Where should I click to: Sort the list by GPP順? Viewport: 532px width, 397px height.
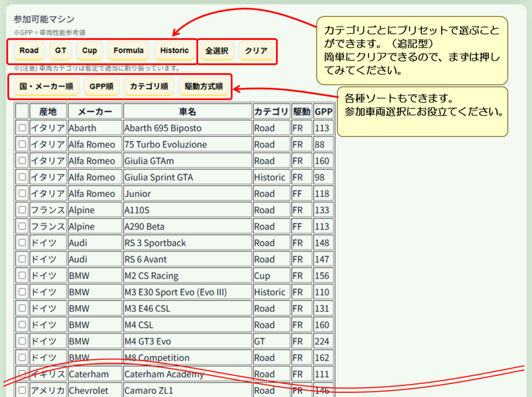[x=101, y=87]
